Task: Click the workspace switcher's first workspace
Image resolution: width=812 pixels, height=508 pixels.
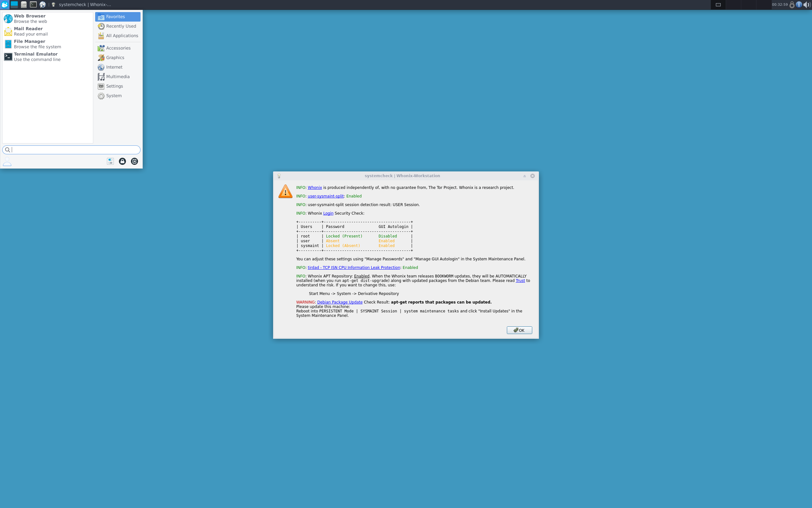Action: pyautogui.click(x=718, y=5)
